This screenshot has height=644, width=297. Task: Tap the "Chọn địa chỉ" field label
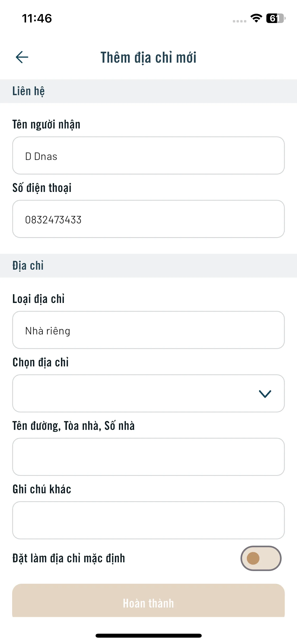[x=41, y=362]
